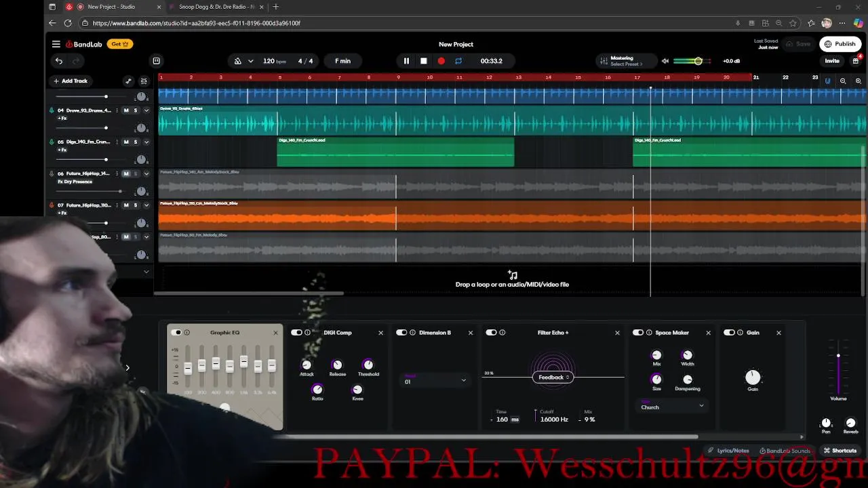Toggle the layout panel icon near undo
The width and height of the screenshot is (868, 488).
tap(156, 61)
